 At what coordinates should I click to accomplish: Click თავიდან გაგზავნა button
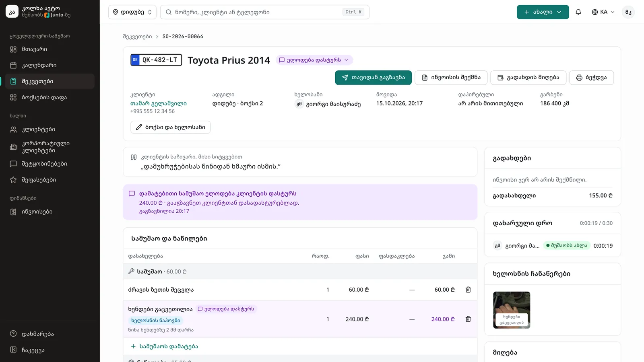(x=373, y=78)
